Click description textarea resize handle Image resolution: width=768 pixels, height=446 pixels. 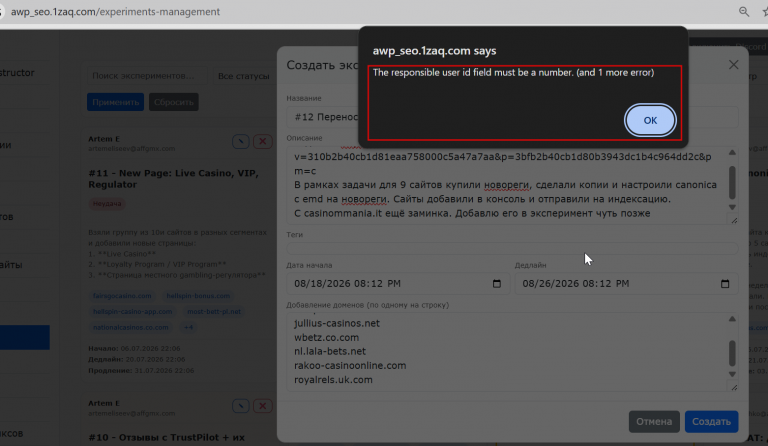734,221
